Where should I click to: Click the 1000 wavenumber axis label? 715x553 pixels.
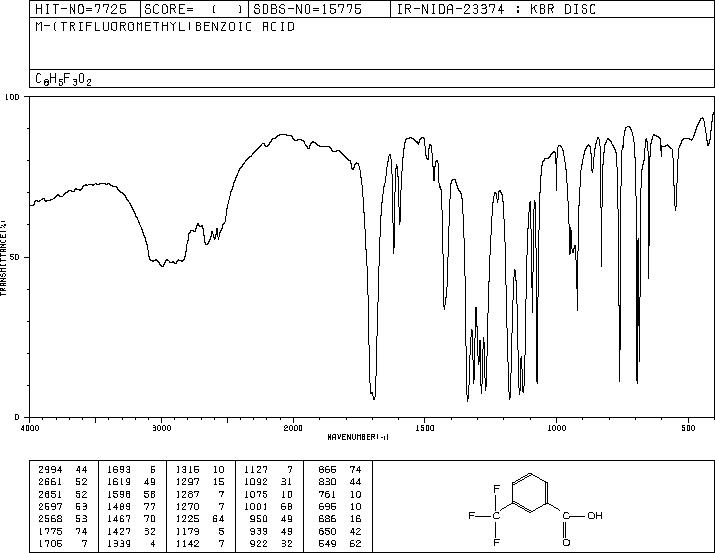point(556,428)
